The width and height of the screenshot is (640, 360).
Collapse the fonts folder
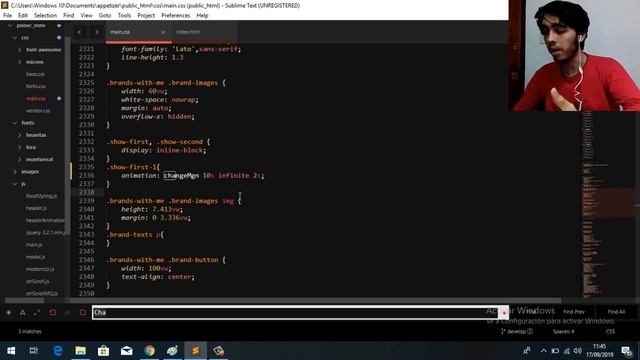[x=15, y=123]
